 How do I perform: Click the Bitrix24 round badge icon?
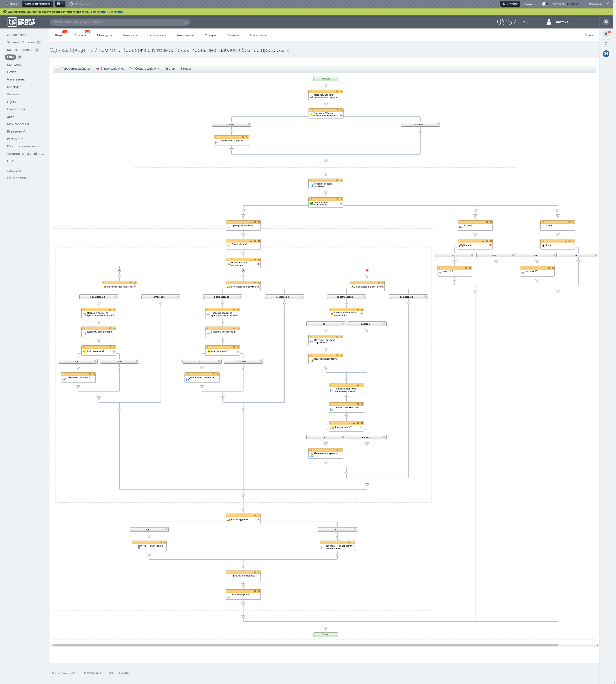(606, 53)
